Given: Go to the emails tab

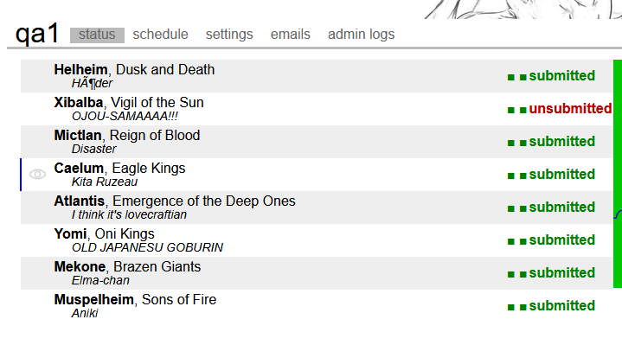Looking at the screenshot, I should click(x=290, y=35).
